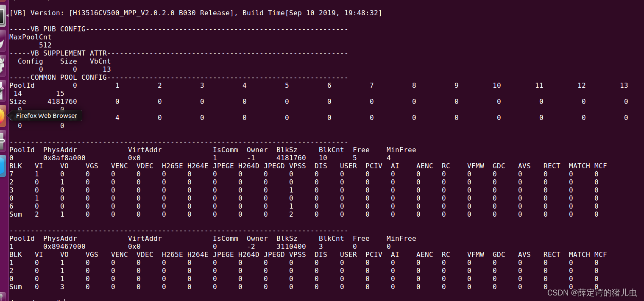Click the CSDN watermark text at bottom right
This screenshot has width=644, height=301.
click(592, 293)
